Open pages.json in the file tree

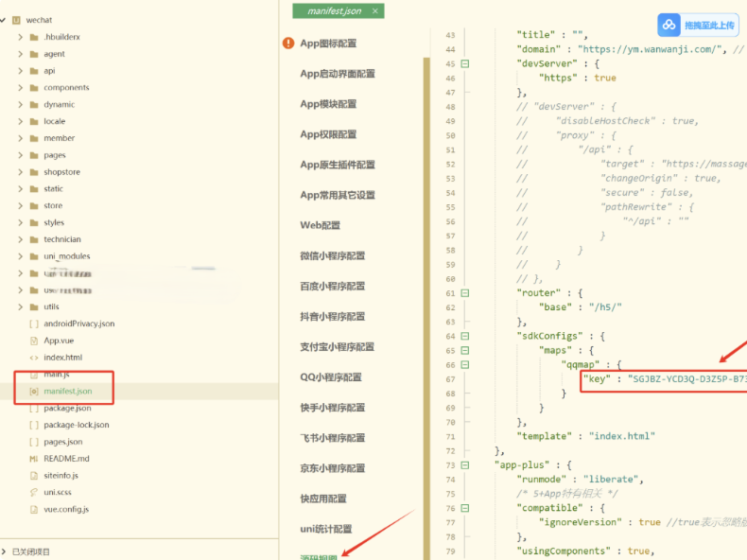pyautogui.click(x=62, y=442)
